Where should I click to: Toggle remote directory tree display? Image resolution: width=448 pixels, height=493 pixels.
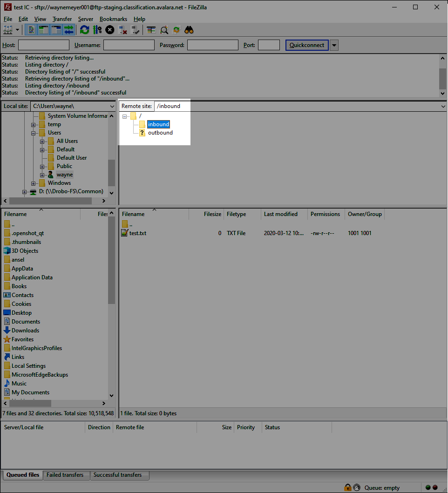pyautogui.click(x=56, y=30)
